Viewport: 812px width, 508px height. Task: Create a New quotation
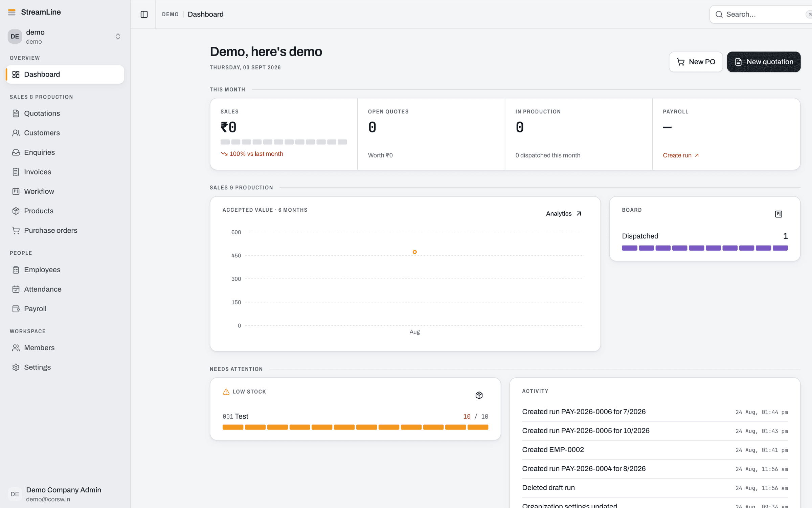point(764,62)
